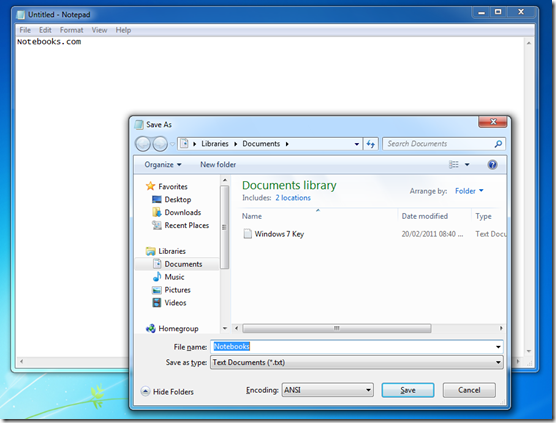Click the File name input field
The height and width of the screenshot is (423, 556).
(357, 346)
